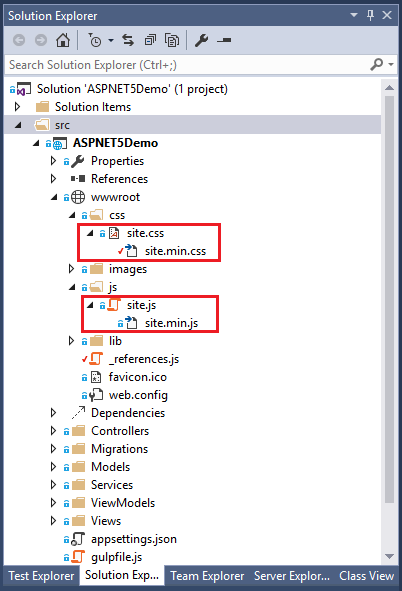Click the vertical scrollbar down arrow

click(x=390, y=556)
